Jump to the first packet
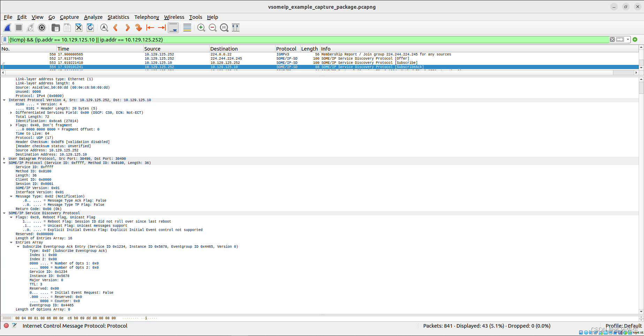The width and height of the screenshot is (644, 336). 150,28
